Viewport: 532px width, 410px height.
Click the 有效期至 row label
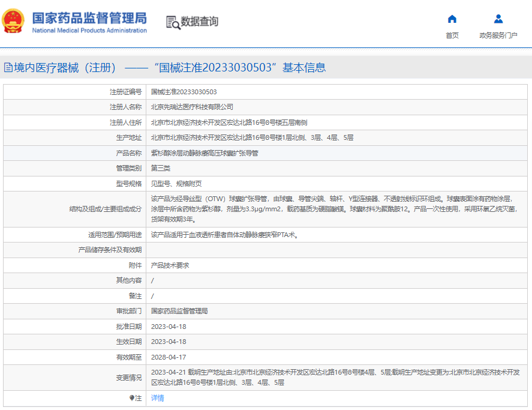[x=129, y=357]
